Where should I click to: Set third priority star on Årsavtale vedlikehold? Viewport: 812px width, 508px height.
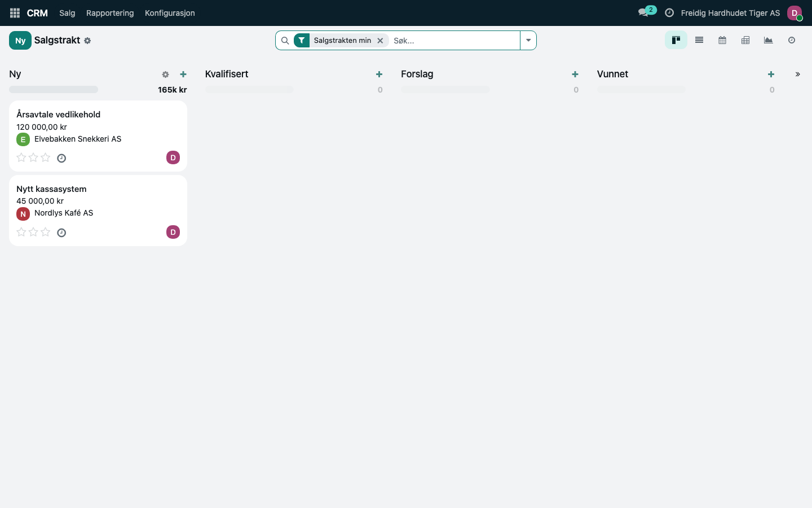46,157
